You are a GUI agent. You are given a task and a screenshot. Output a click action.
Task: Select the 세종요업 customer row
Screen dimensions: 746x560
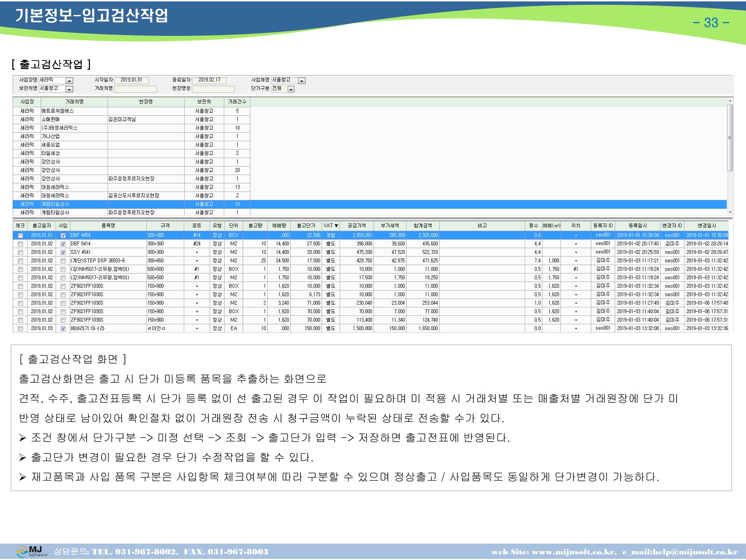131,145
